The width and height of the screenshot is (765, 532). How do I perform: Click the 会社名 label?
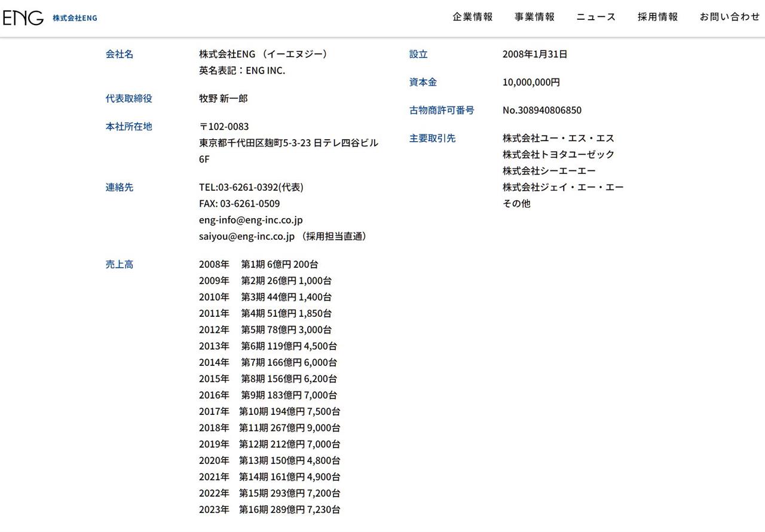(120, 54)
